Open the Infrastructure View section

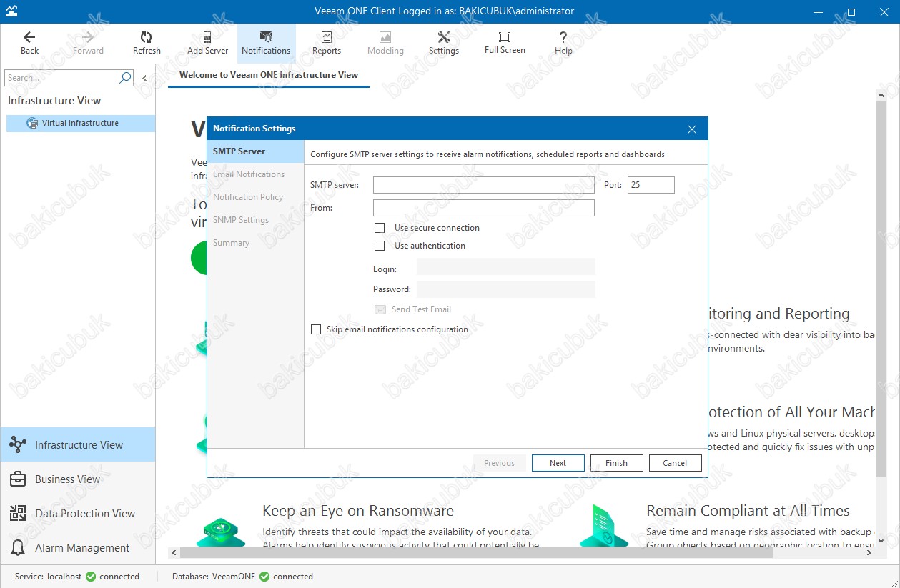pyautogui.click(x=78, y=444)
